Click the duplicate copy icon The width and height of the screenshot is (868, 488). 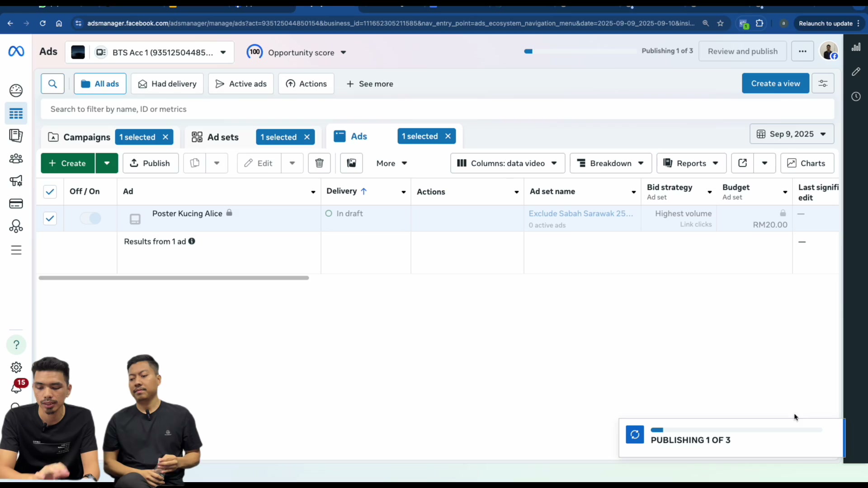point(195,163)
